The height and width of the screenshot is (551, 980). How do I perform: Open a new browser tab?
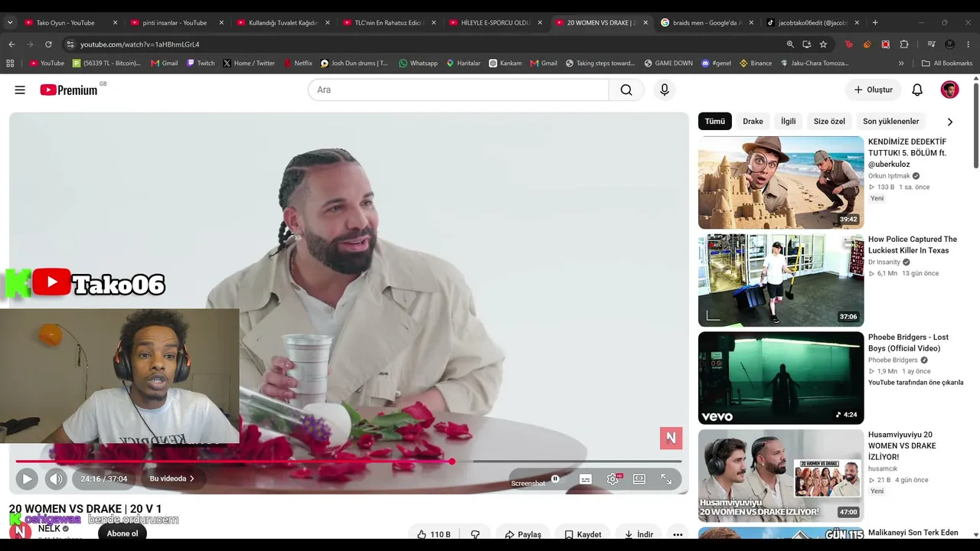click(875, 23)
